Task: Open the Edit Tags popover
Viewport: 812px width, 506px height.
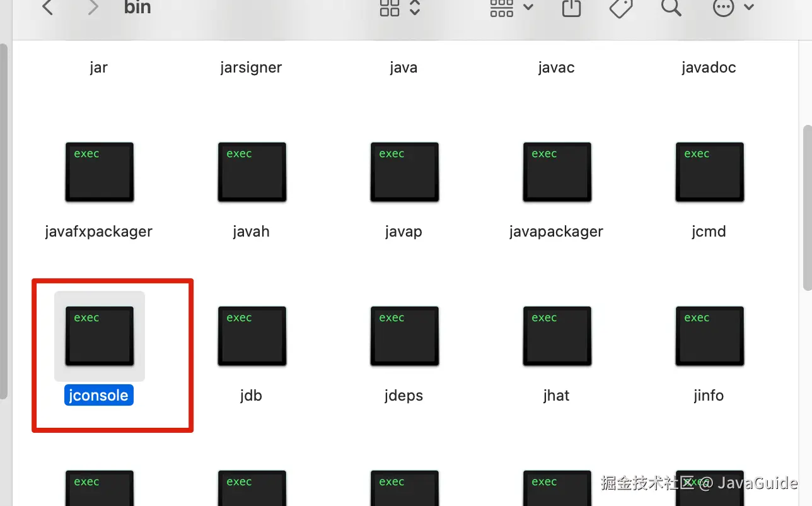Action: 621,9
